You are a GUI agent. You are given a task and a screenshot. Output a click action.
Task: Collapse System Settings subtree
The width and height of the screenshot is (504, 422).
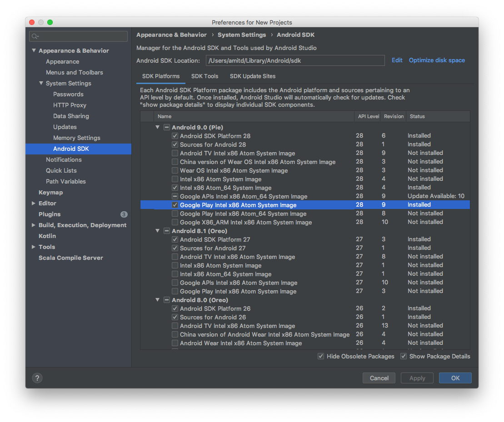(41, 83)
